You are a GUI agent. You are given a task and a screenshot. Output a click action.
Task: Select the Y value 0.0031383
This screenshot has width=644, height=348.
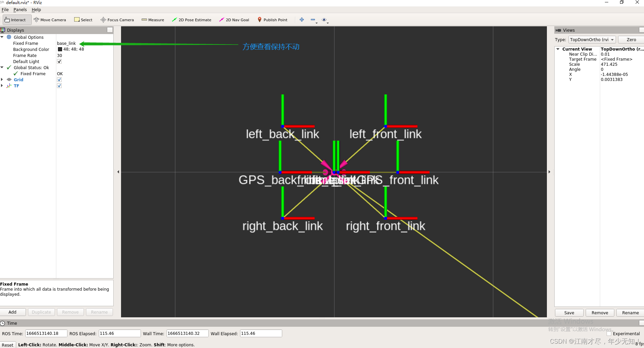[x=612, y=79]
